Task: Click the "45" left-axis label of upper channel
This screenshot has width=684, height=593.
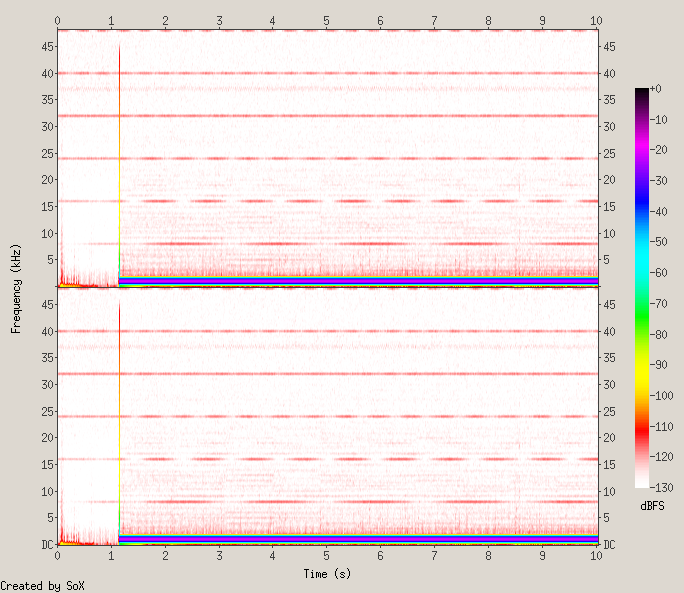Action: pyautogui.click(x=48, y=46)
